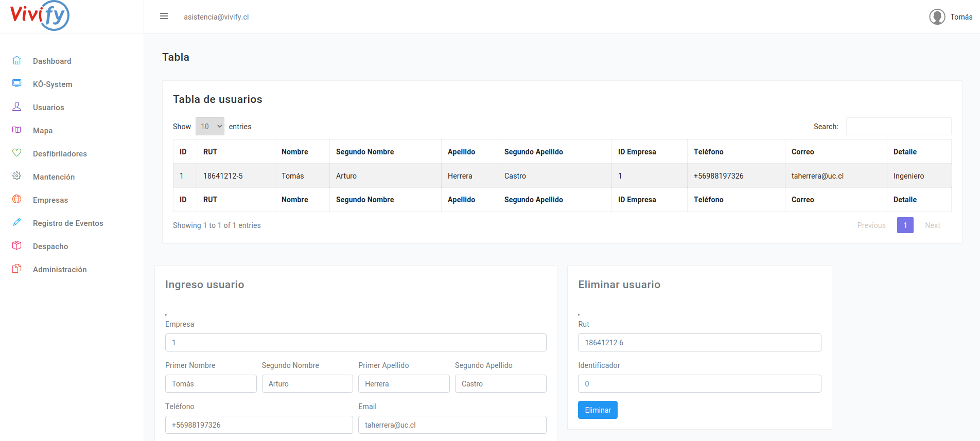
Task: Click the Mapa map icon
Action: (17, 130)
